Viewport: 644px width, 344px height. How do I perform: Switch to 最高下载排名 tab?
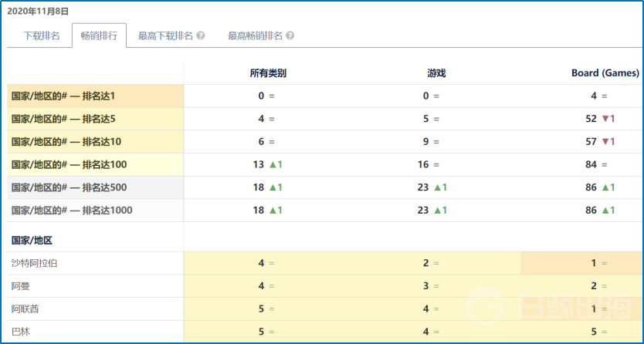(x=165, y=35)
